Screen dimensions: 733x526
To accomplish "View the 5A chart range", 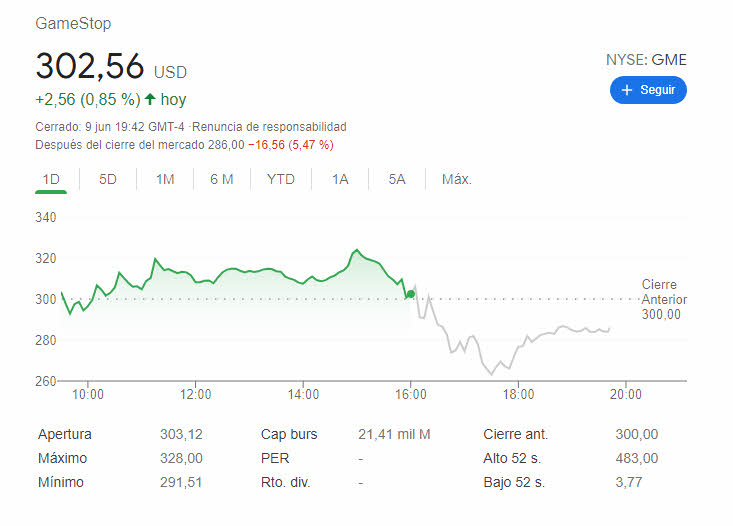I will 397,179.
